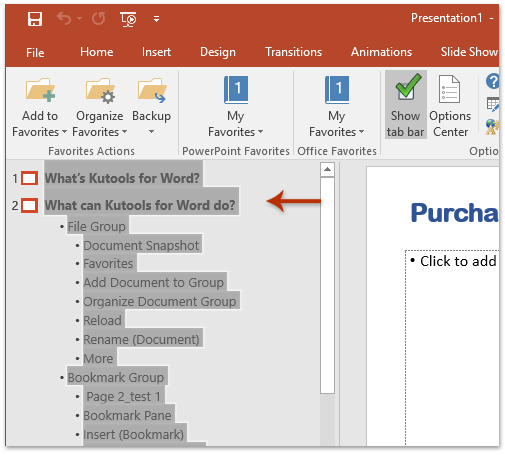Open the Slide Show tab
This screenshot has width=505, height=455.
469,52
